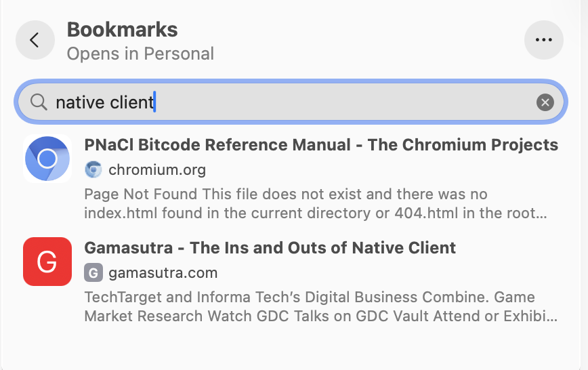
Task: Focus the empty area of the search field
Action: (339, 102)
